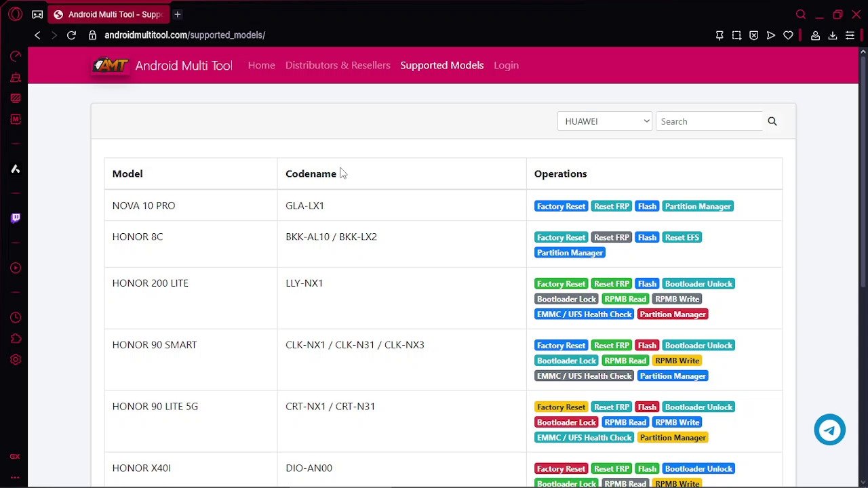Go to Home nav link
The width and height of the screenshot is (868, 488).
(x=262, y=65)
